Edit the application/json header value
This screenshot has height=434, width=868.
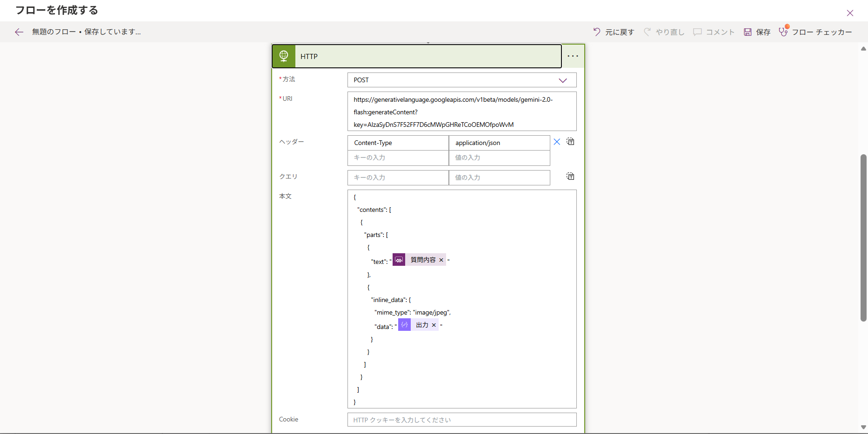point(499,143)
